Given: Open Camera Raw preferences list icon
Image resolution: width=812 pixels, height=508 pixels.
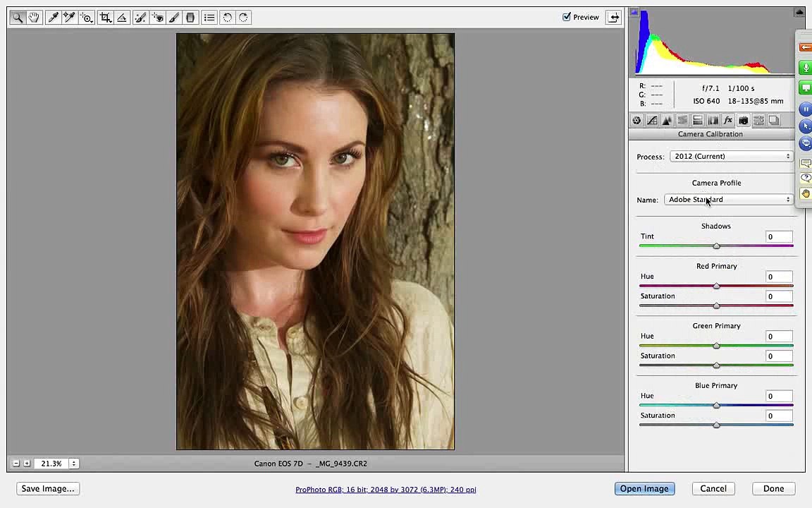Looking at the screenshot, I should click(209, 18).
